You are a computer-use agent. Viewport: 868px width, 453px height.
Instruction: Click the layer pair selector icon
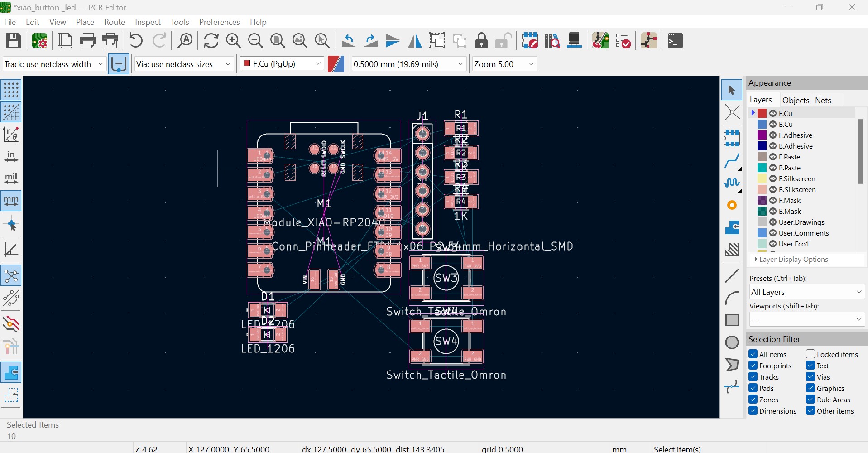(336, 64)
